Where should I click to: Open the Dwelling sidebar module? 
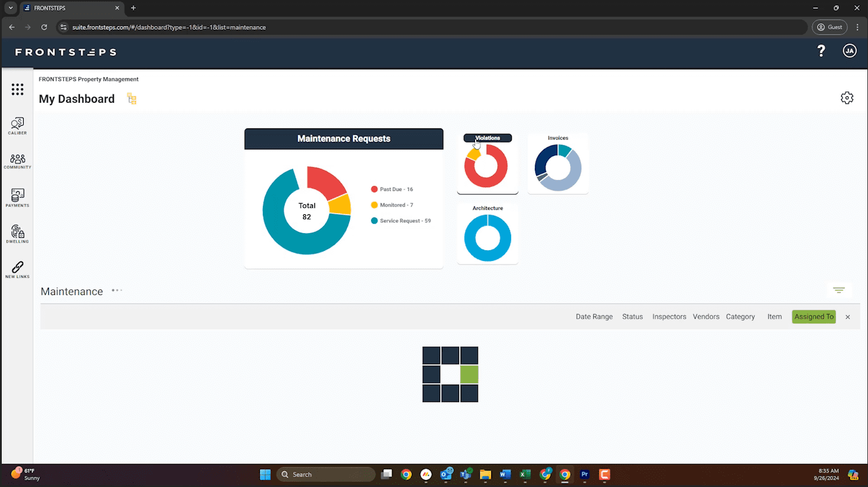coord(17,234)
